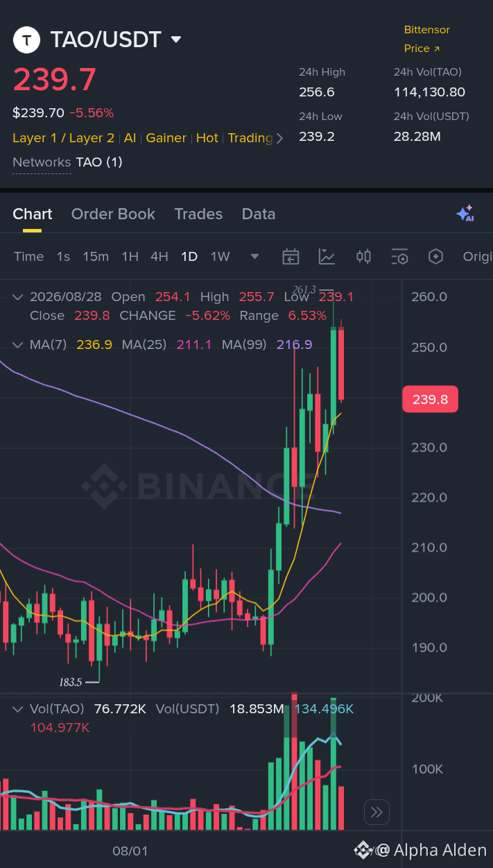Open the Trades tab
Screen dimensions: 493x868
tap(198, 214)
